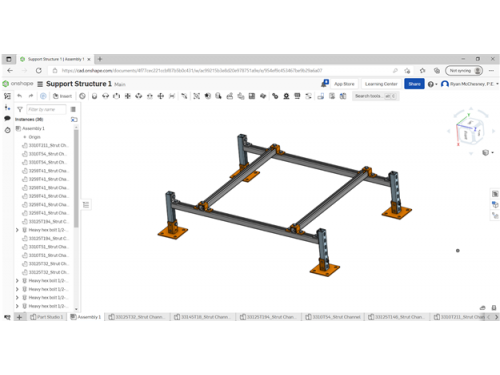The image size is (500, 375).
Task: Expand the first Heavy hex bolt item
Action: pyautogui.click(x=17, y=230)
